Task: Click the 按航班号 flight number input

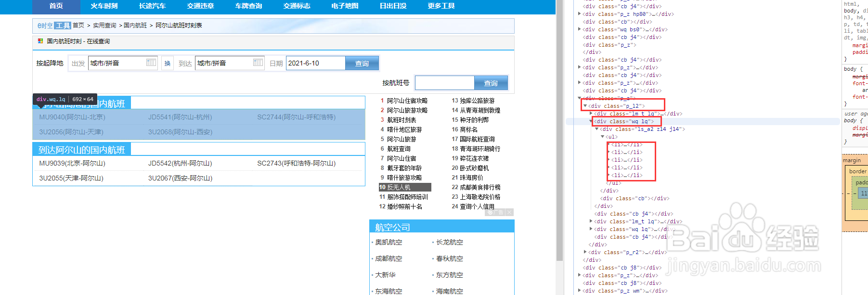Action: 444,83
